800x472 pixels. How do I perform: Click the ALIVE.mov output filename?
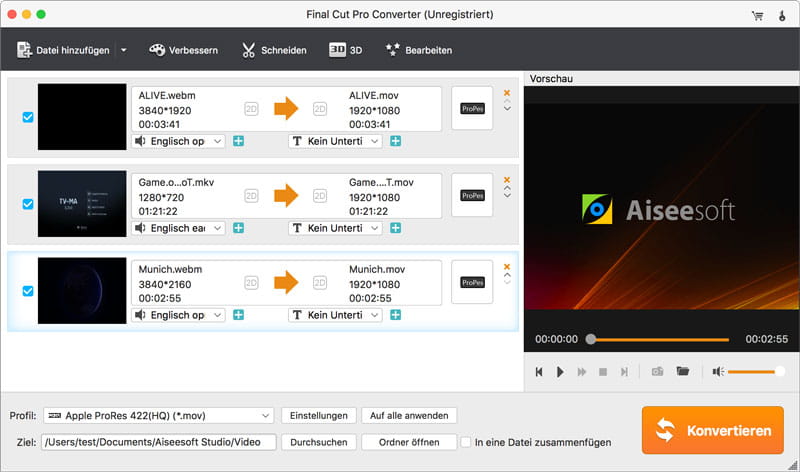[x=374, y=95]
